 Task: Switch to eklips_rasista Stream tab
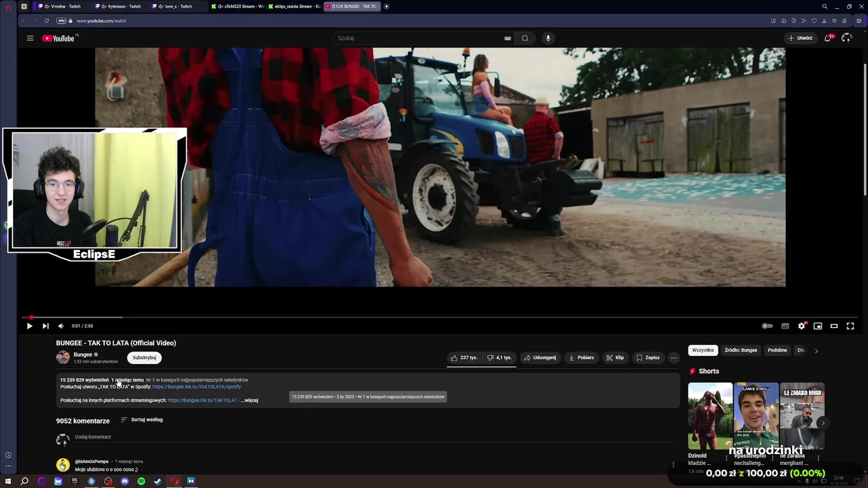[294, 6]
